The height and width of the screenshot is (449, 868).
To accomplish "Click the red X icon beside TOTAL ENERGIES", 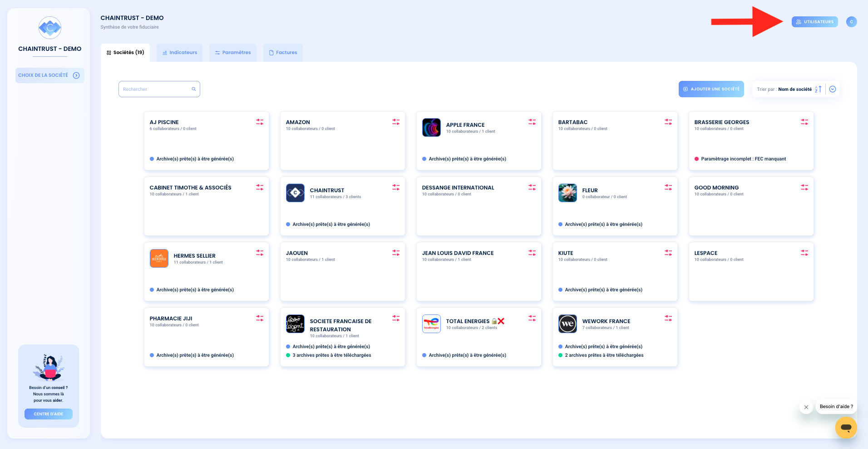I will coord(501,321).
